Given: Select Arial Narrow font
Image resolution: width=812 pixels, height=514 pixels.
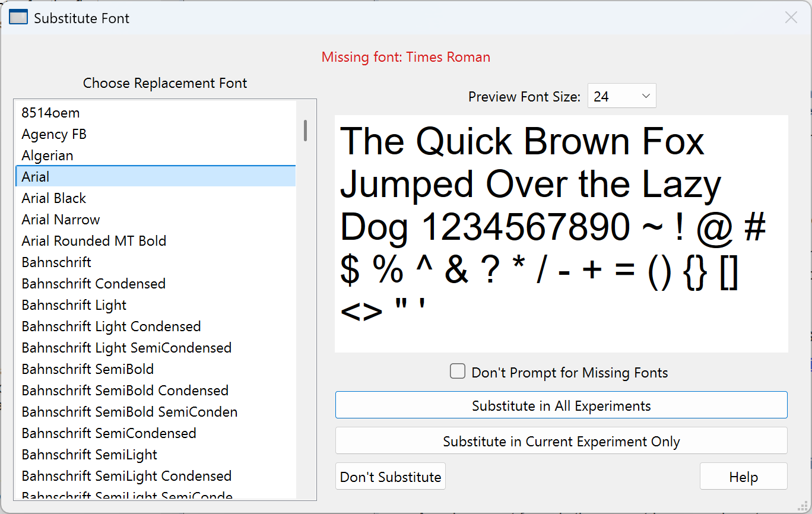Looking at the screenshot, I should [x=61, y=220].
